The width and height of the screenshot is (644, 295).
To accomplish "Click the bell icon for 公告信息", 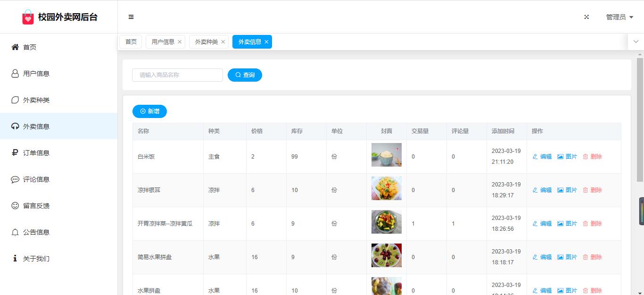I will tap(15, 232).
